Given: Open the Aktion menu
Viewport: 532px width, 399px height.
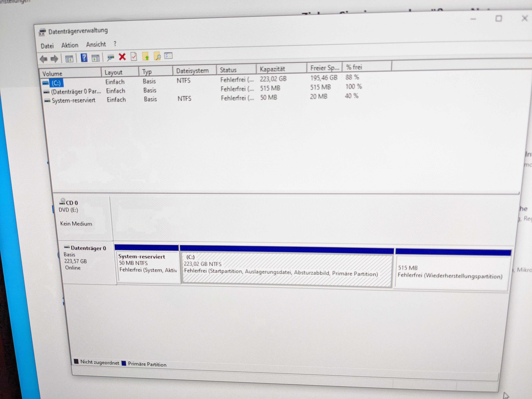Looking at the screenshot, I should tap(70, 45).
